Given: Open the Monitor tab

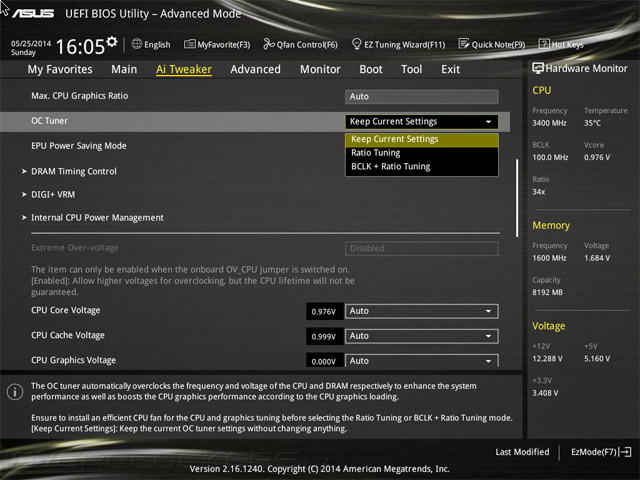Looking at the screenshot, I should point(320,69).
